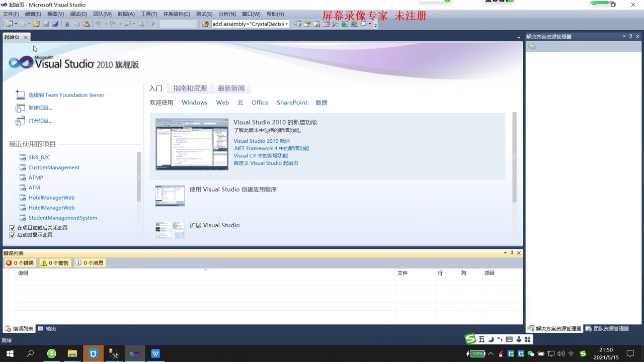This screenshot has height=362, width=644.
Task: Expand the toolbar options overflow arrow
Action: tap(375, 25)
